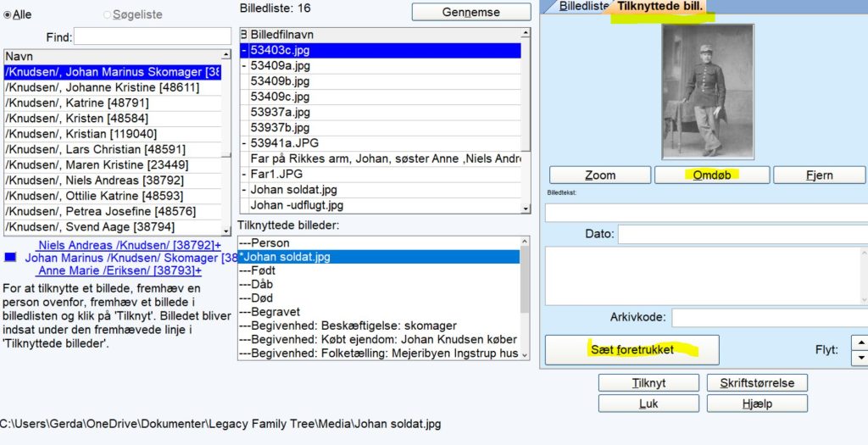868x445 pixels.
Task: Select *Johan soldat.jpg in attached pictures
Action: point(379,257)
